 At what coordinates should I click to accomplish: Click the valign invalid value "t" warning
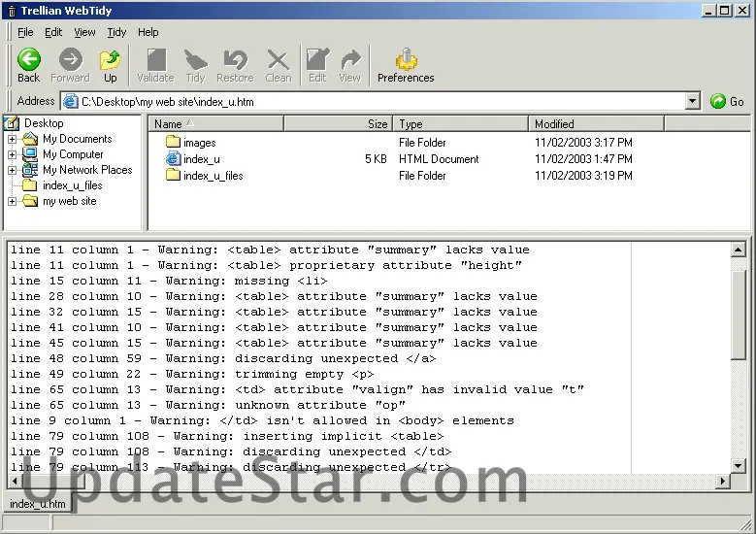pyautogui.click(x=298, y=389)
